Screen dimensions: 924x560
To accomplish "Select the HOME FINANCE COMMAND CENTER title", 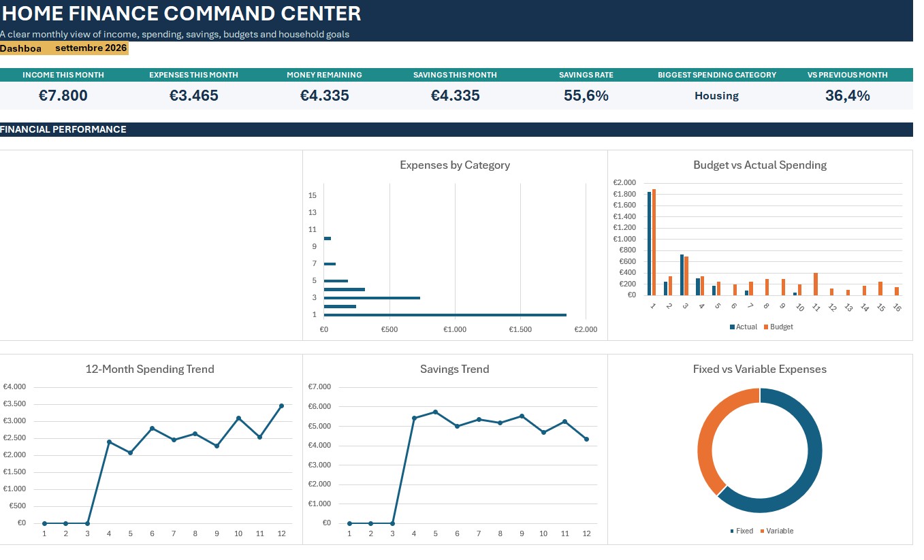I will [181, 13].
